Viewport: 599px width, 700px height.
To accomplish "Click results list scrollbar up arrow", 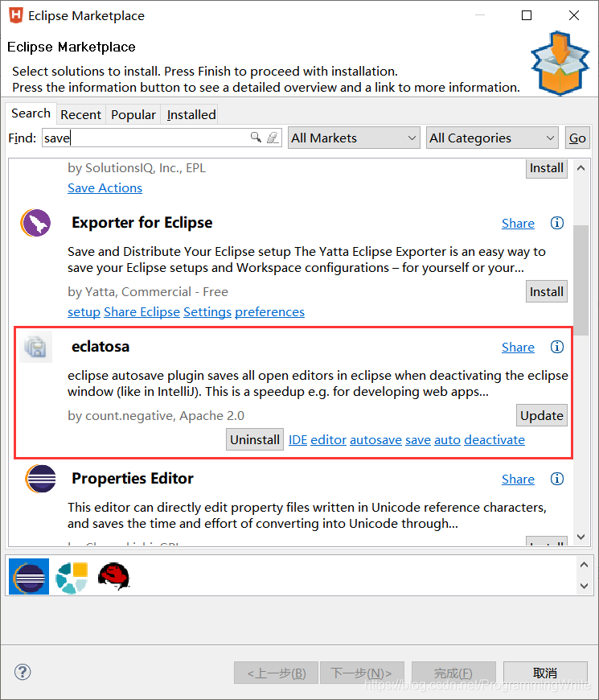I will point(581,168).
